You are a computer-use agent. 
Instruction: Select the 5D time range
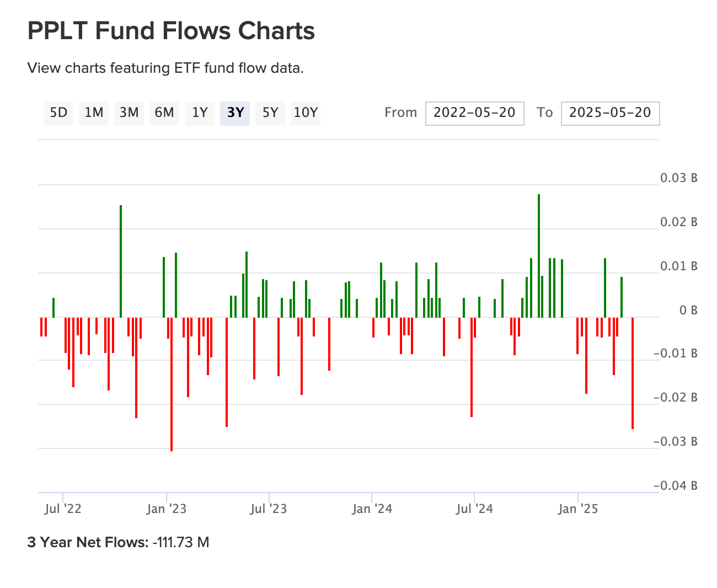coord(58,113)
